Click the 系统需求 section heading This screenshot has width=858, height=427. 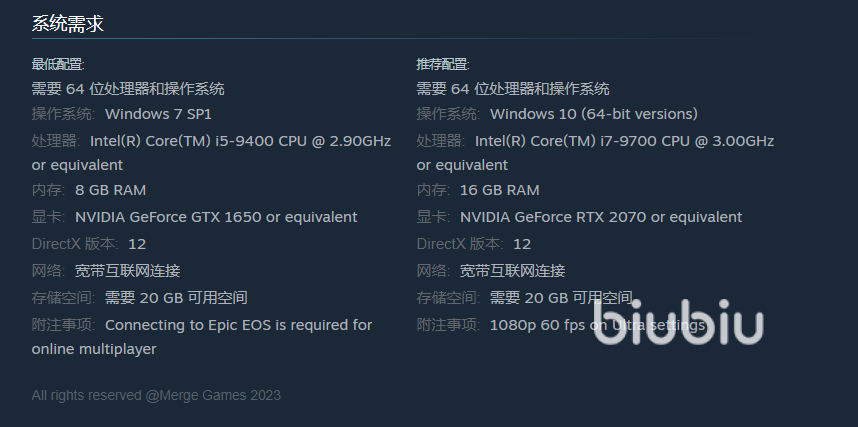[68, 24]
